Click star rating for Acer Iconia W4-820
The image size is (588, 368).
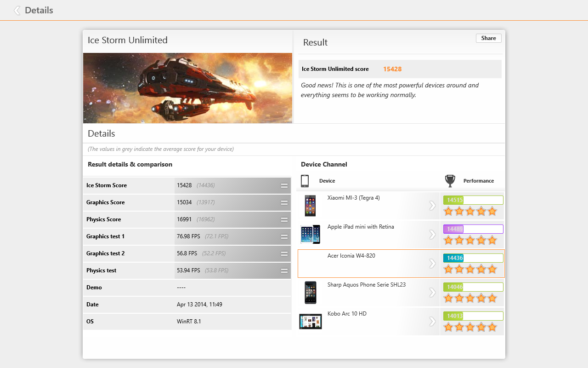pyautogui.click(x=470, y=270)
